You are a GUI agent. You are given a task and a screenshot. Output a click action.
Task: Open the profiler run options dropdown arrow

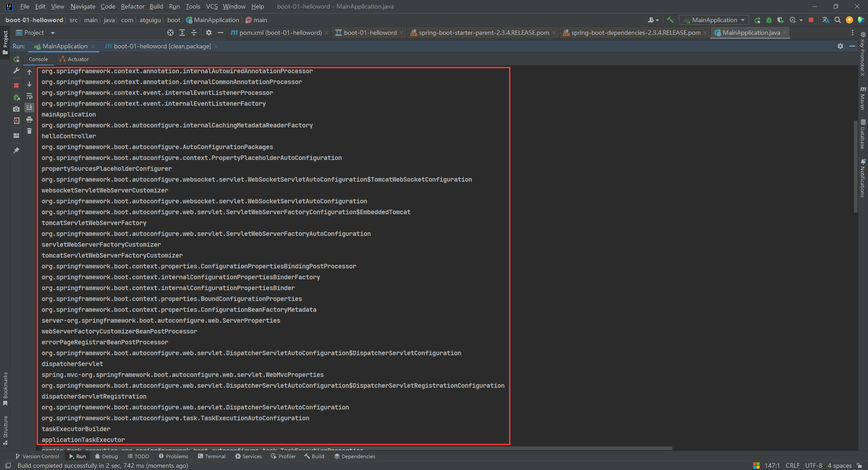pos(801,20)
